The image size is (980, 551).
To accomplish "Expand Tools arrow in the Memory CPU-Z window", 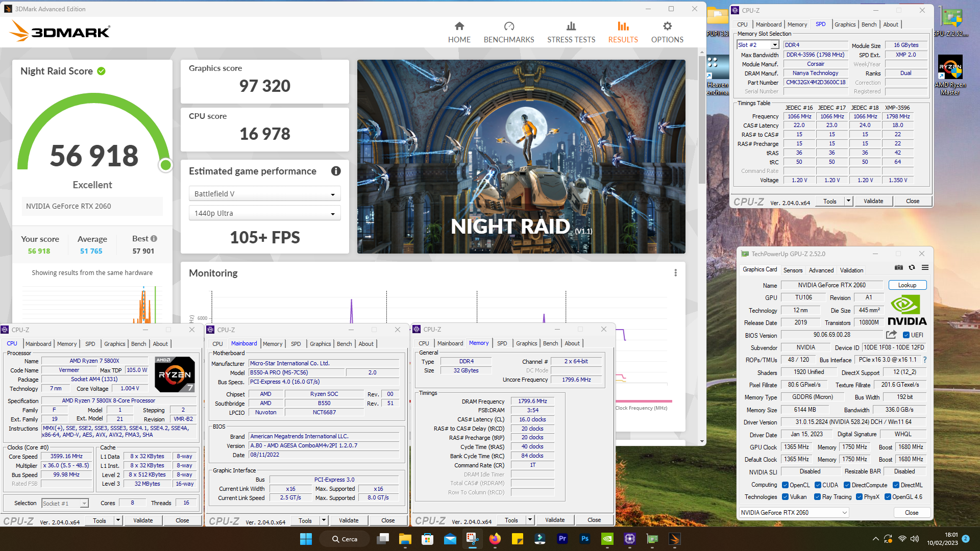I will pos(530,520).
